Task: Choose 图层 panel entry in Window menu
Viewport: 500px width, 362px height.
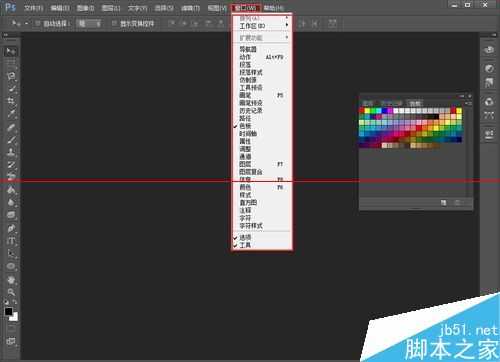Action: coord(262,164)
